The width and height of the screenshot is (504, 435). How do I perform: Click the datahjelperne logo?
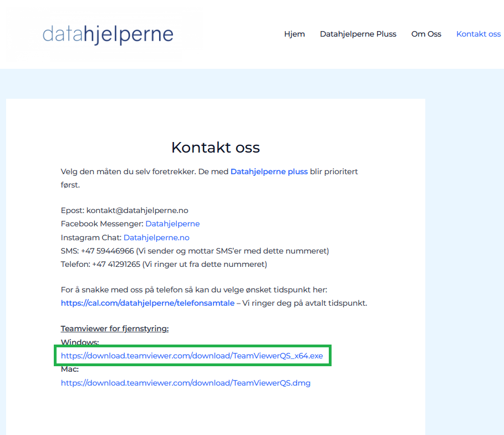tap(108, 34)
